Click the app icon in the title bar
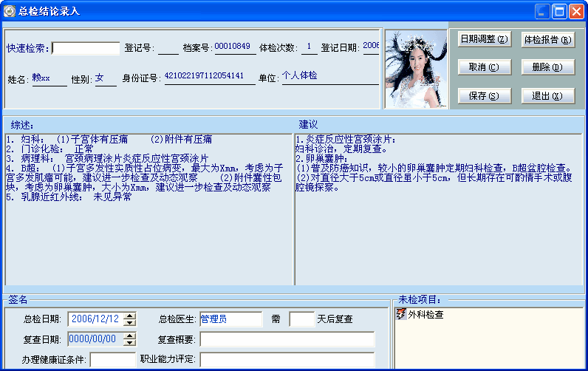The image size is (588, 371). [9, 11]
